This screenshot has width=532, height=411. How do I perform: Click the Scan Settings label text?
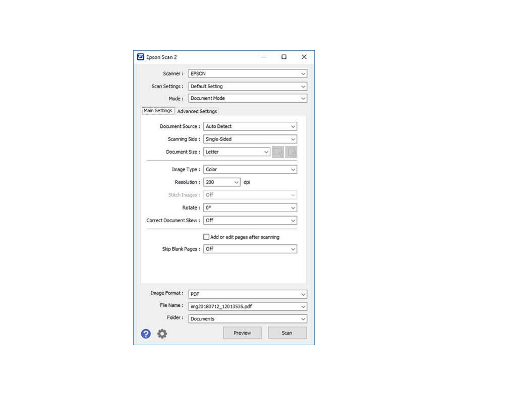click(167, 86)
